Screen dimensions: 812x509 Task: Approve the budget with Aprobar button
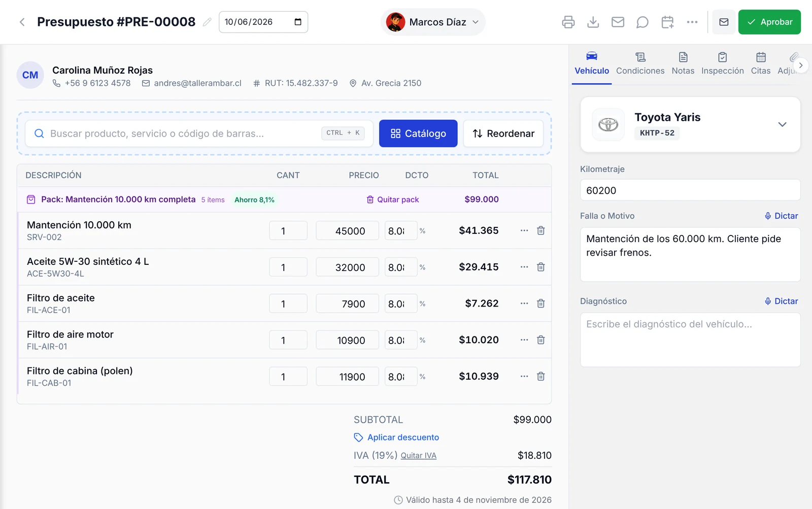pyautogui.click(x=769, y=22)
